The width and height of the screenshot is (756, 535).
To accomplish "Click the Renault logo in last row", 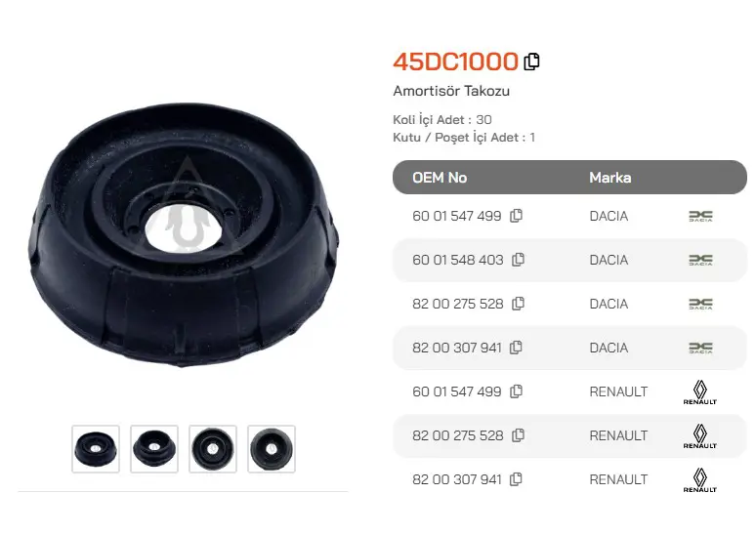I will pos(700,480).
